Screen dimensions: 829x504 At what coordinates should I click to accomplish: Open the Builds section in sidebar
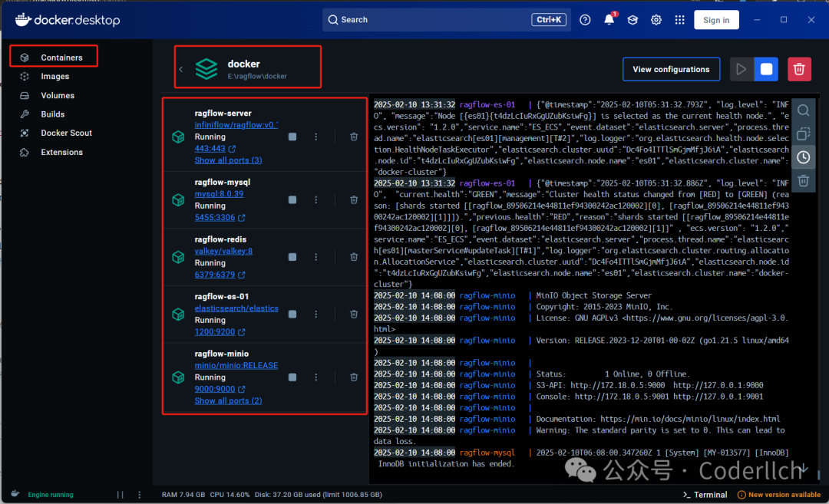coord(52,114)
